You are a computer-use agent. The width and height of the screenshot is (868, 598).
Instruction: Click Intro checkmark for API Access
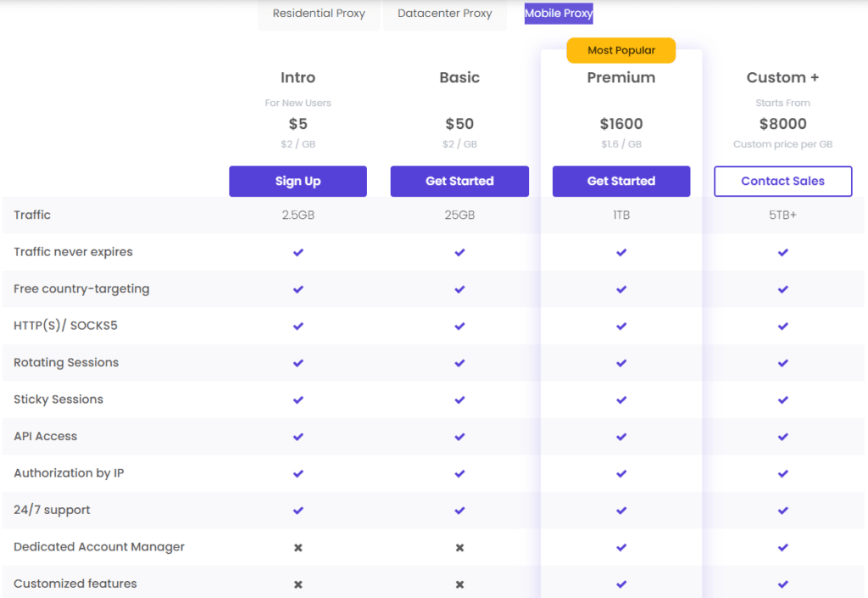[298, 437]
